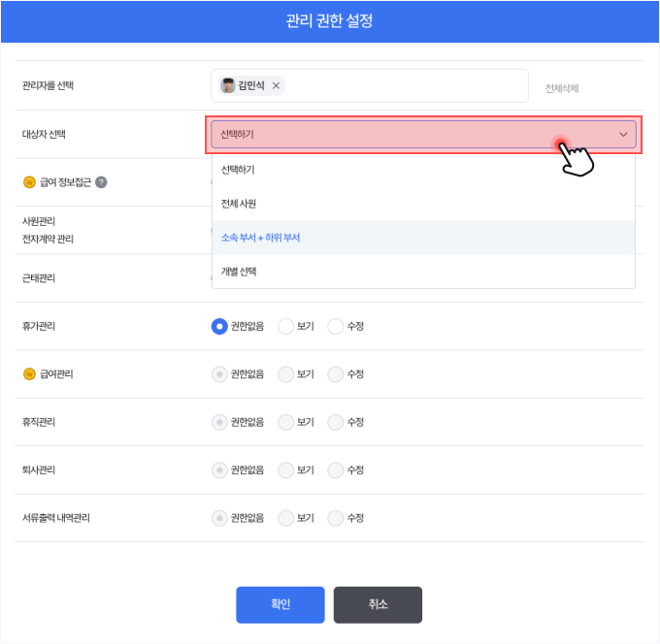Select 권한없음 for 휴가관리

(x=219, y=327)
